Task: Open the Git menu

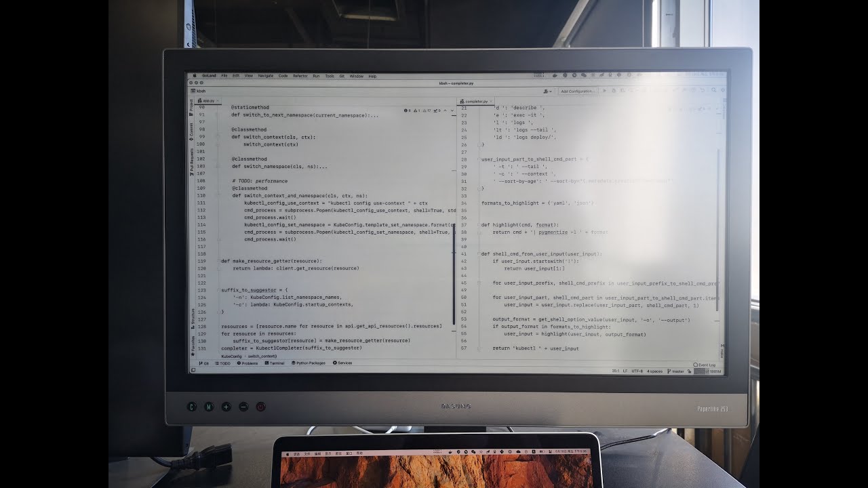Action: [342, 76]
